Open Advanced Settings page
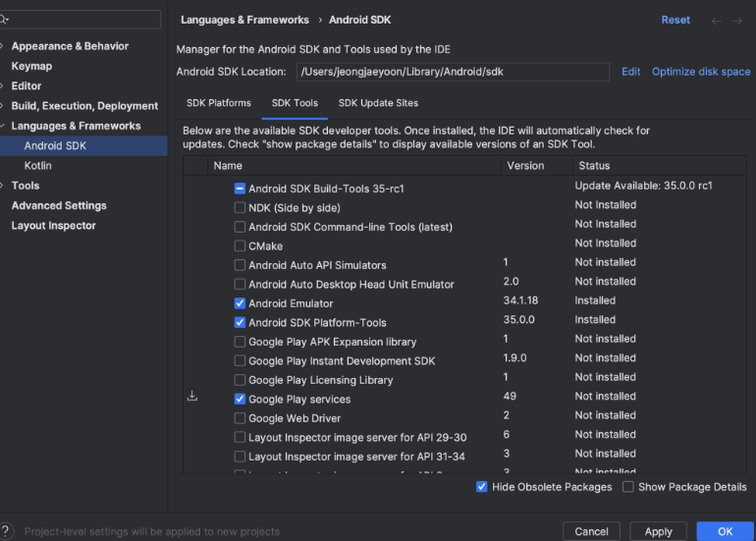 pyautogui.click(x=59, y=205)
